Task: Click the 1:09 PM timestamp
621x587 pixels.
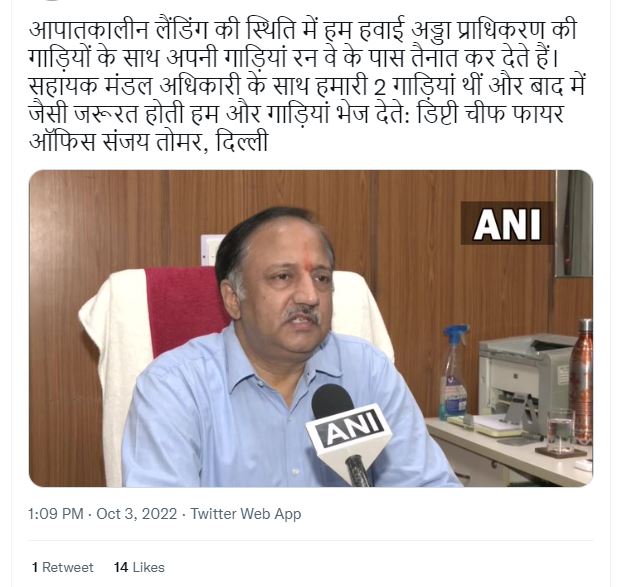Action: [56, 514]
